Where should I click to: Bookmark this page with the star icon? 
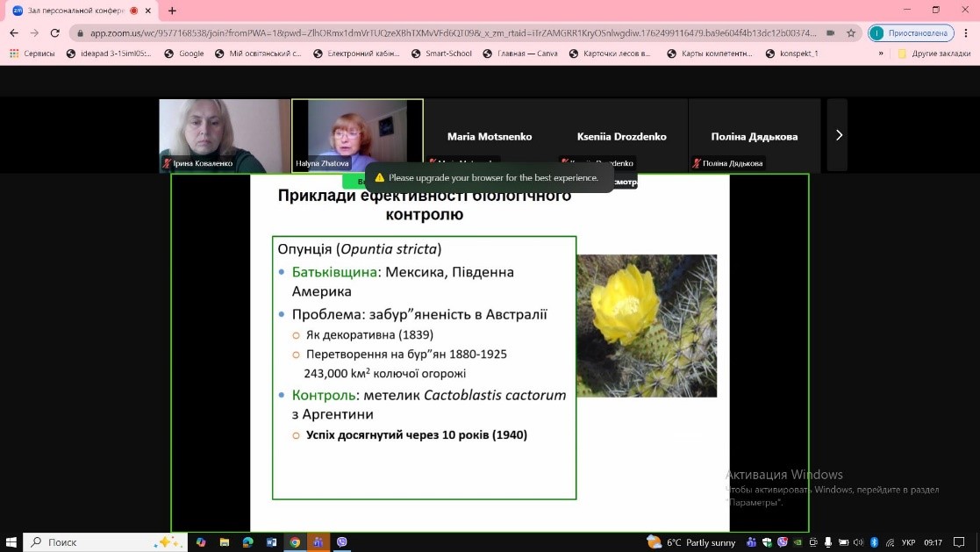tap(850, 33)
